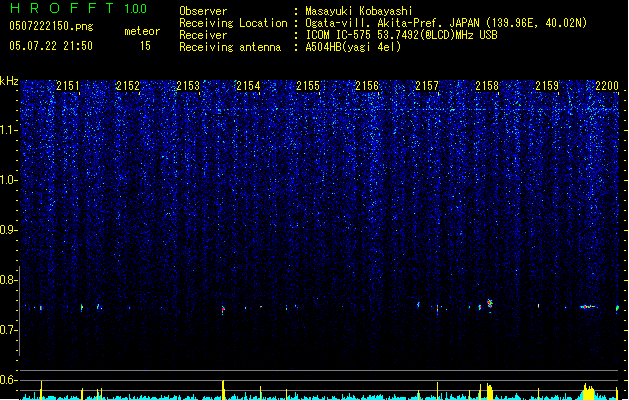
Task: Click the 2156 time marker
Action: (367, 86)
